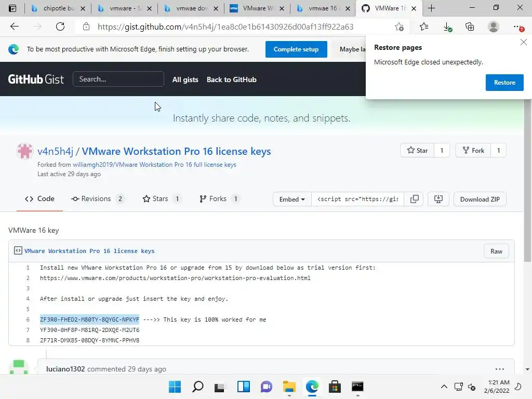Click key line 'YF390-0HF8P-M81RQ-2DXQE-M2UT6'

pyautogui.click(x=89, y=330)
